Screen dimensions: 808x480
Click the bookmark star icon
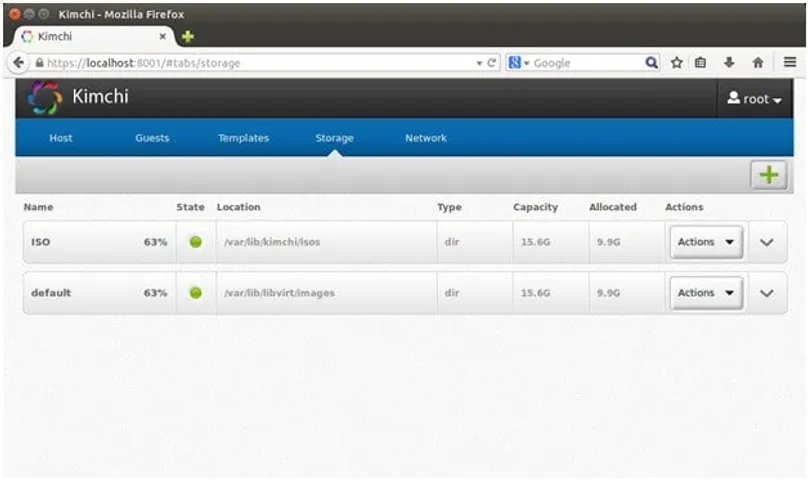[x=677, y=62]
